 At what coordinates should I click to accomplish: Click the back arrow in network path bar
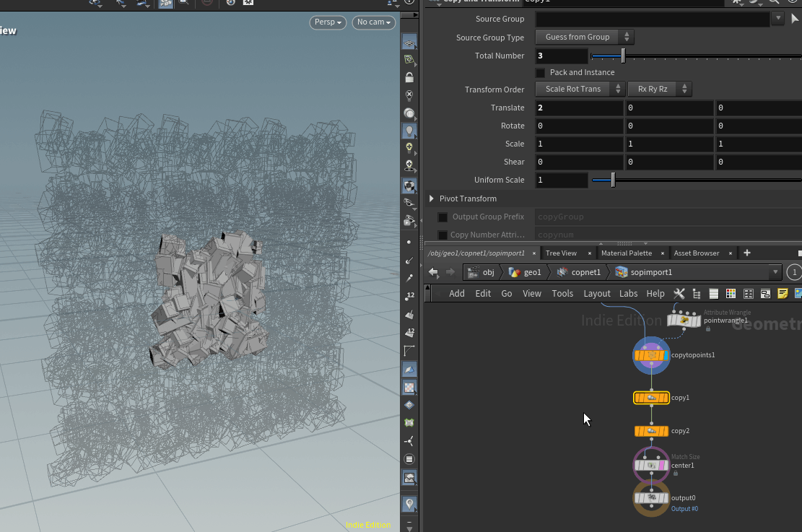(433, 272)
